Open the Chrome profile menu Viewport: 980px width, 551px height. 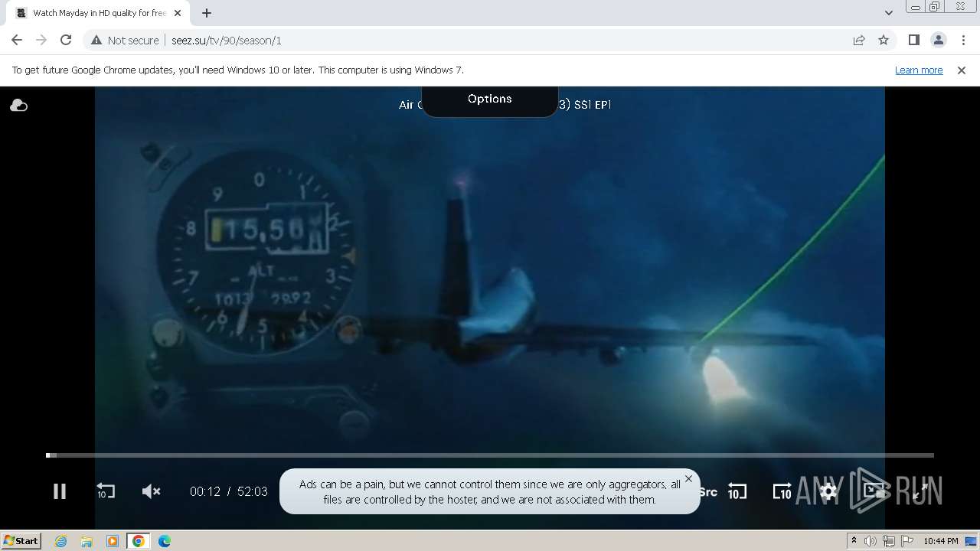pos(939,40)
